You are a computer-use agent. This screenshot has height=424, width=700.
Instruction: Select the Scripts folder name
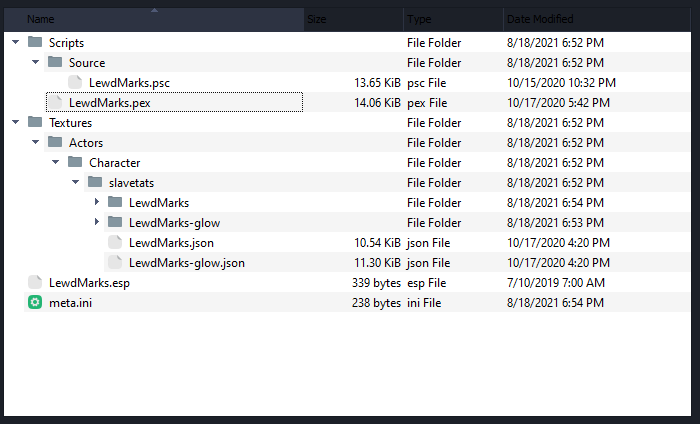pos(67,43)
